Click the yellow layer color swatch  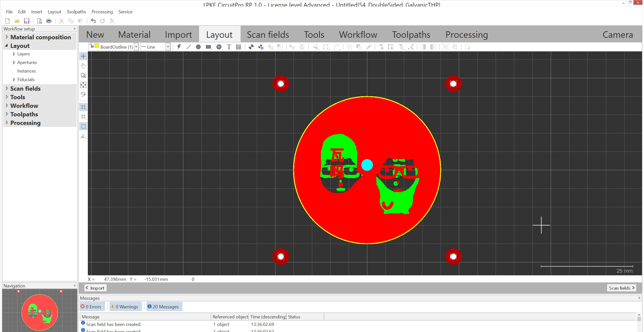97,46
